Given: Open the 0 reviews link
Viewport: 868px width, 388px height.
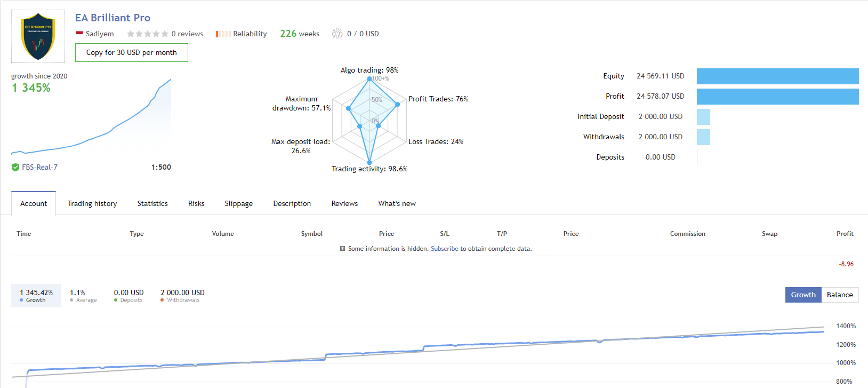Looking at the screenshot, I should [187, 34].
